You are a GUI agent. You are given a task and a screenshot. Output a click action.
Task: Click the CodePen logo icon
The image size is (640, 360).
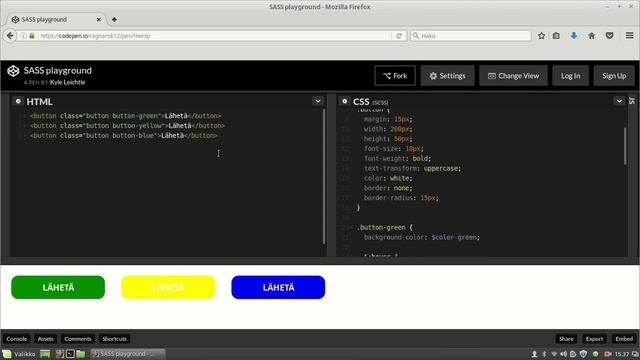point(13,71)
